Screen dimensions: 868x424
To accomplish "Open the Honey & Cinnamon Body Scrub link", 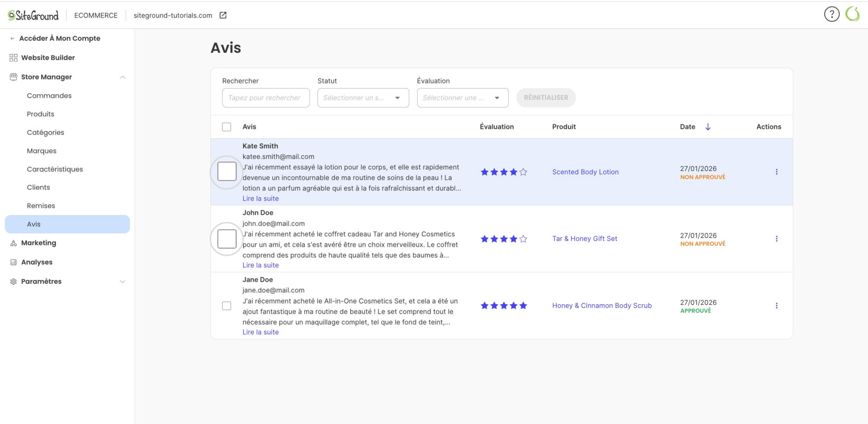I will click(602, 306).
